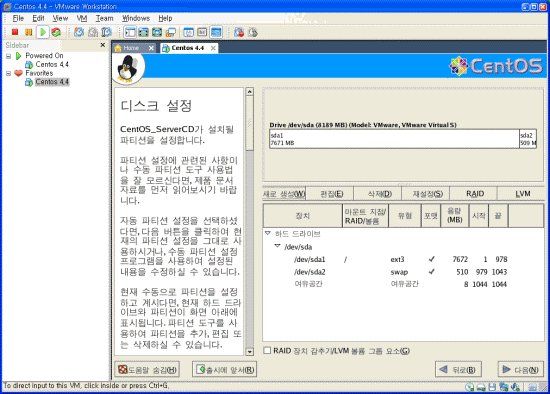
Task: Close the Centos 4.4 tab
Action: (x=213, y=48)
